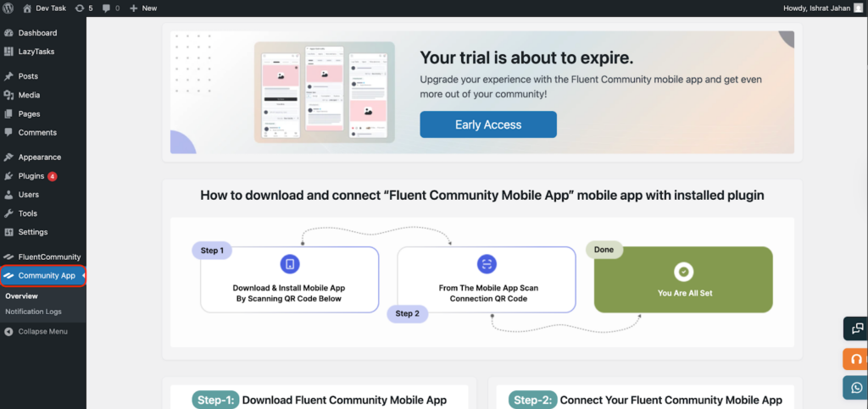Click the mobile app preview image in the banner
This screenshot has width=868, height=409.
coord(325,93)
